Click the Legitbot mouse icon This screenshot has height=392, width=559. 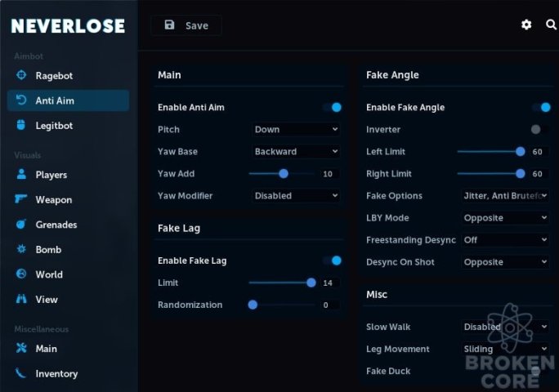[x=21, y=125]
